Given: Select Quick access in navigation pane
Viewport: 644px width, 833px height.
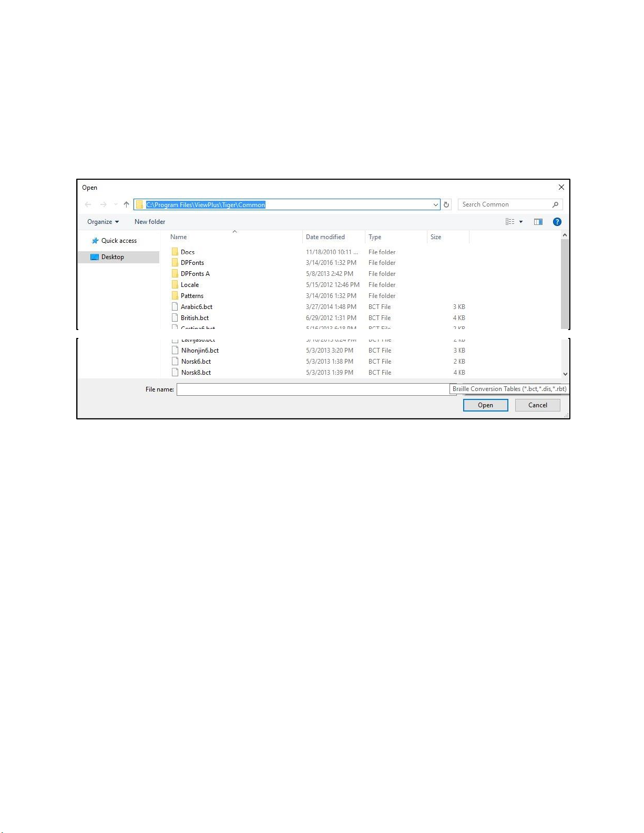Looking at the screenshot, I should click(119, 241).
